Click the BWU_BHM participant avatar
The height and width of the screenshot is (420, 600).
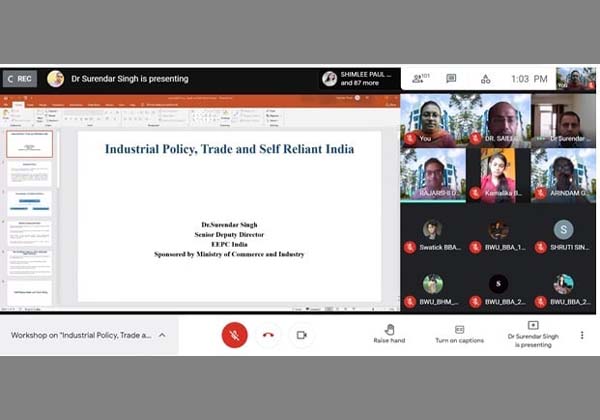(x=433, y=284)
